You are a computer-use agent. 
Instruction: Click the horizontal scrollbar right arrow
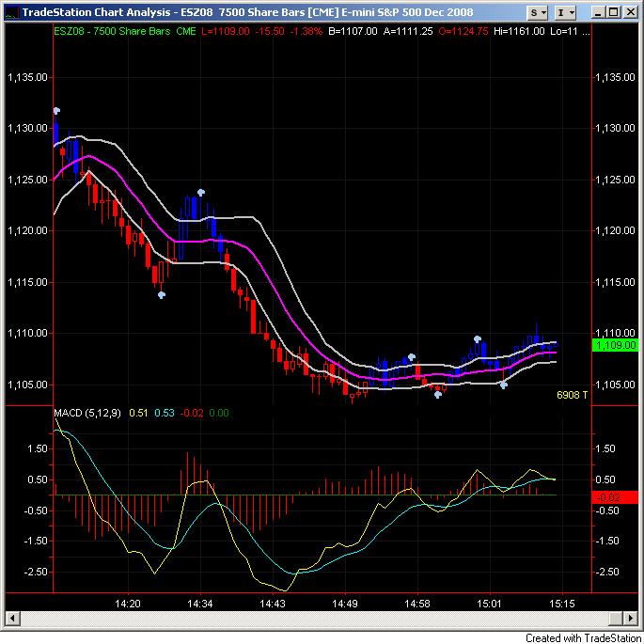click(631, 618)
